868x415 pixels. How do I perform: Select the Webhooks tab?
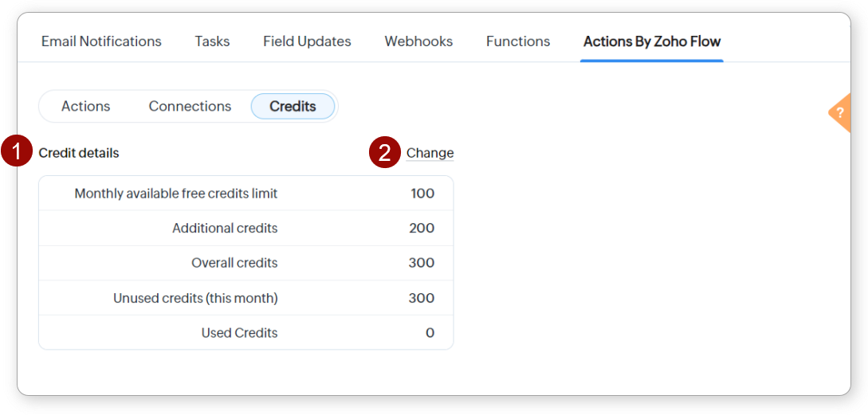[x=418, y=41]
